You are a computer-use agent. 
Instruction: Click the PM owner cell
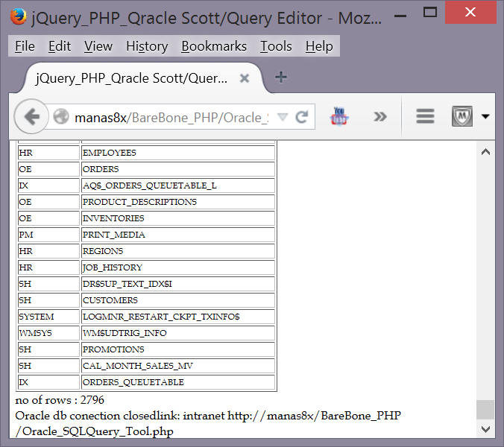[x=48, y=235]
